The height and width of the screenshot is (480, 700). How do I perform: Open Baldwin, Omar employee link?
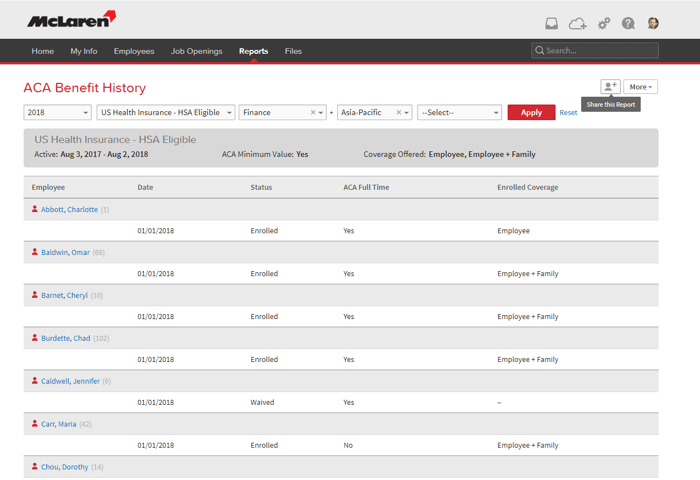pos(65,252)
